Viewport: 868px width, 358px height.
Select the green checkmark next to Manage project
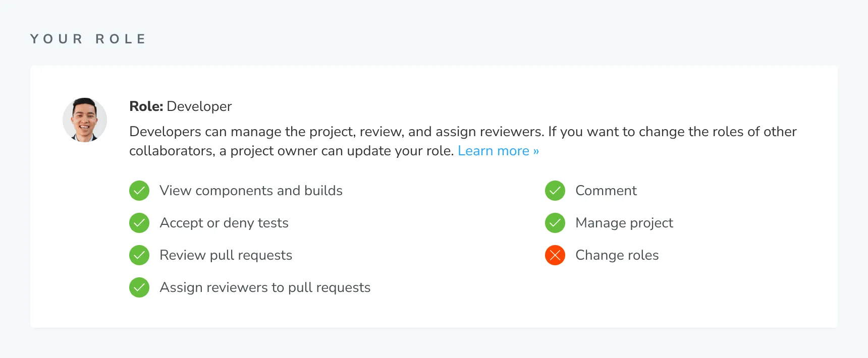pos(555,223)
